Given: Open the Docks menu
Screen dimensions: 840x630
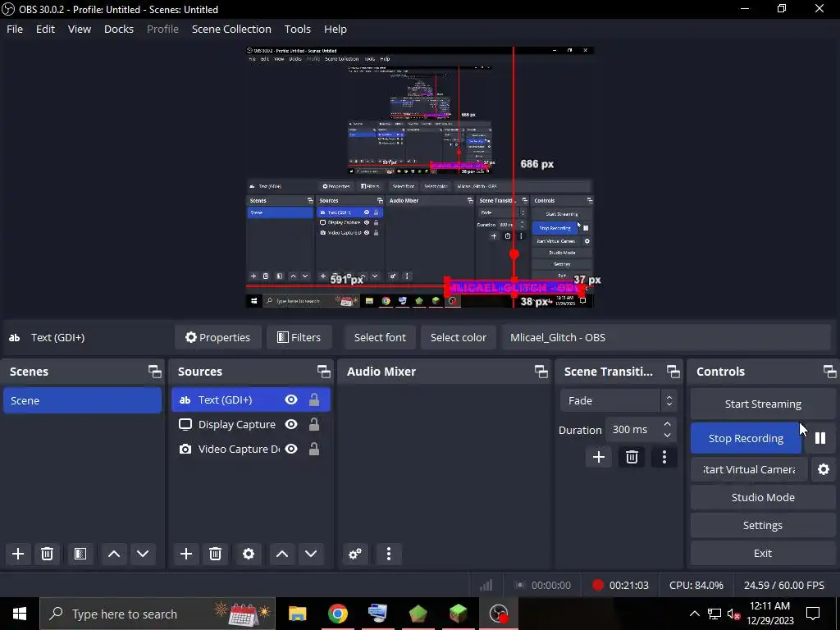Looking at the screenshot, I should (119, 29).
